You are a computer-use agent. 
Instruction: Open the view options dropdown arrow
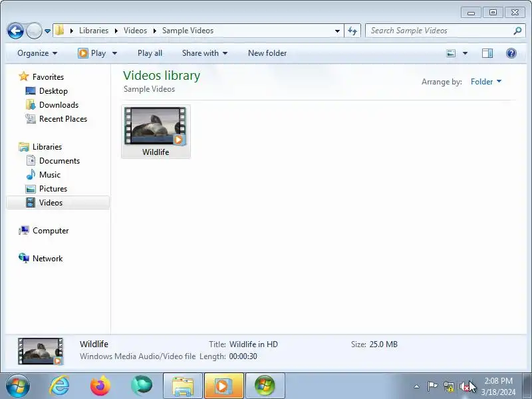[465, 53]
